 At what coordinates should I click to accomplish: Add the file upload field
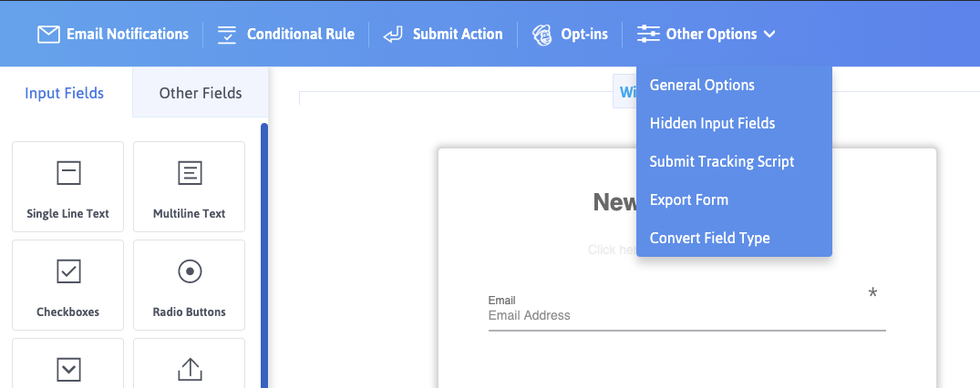pos(189,364)
